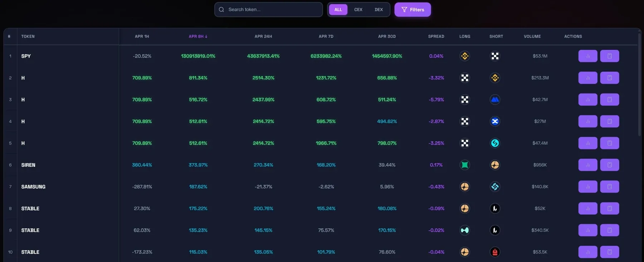Click the green long exchange icon for SIREN
This screenshot has height=262, width=644.
(465, 165)
